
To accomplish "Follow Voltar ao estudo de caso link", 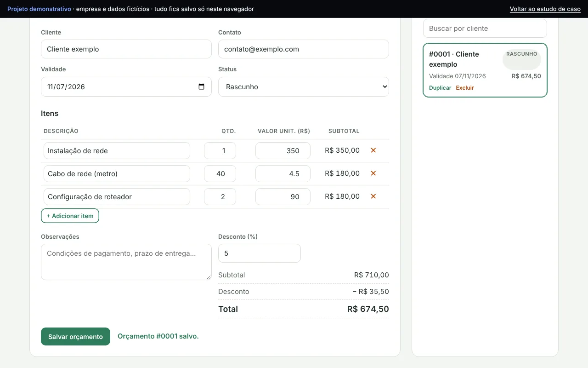I will point(545,9).
